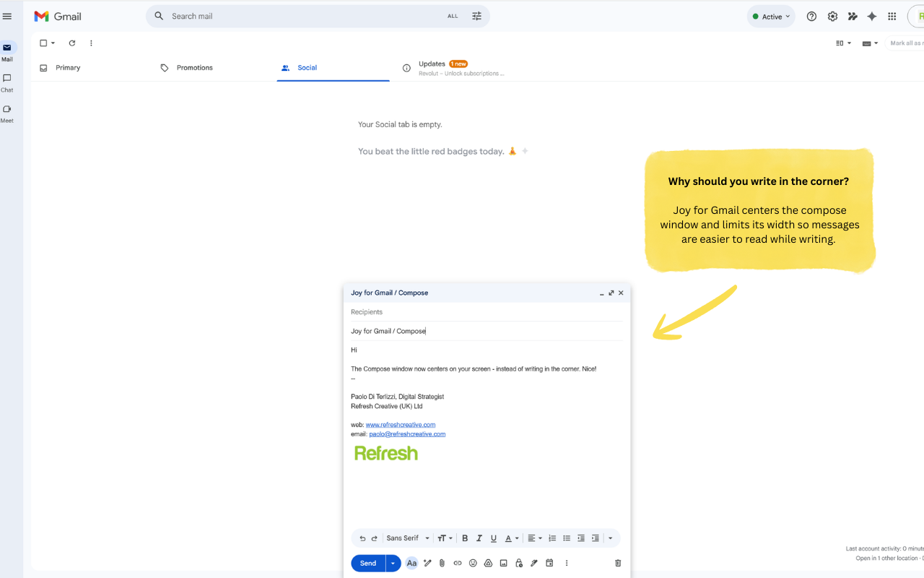Insert an emoji into the message

[x=473, y=563]
